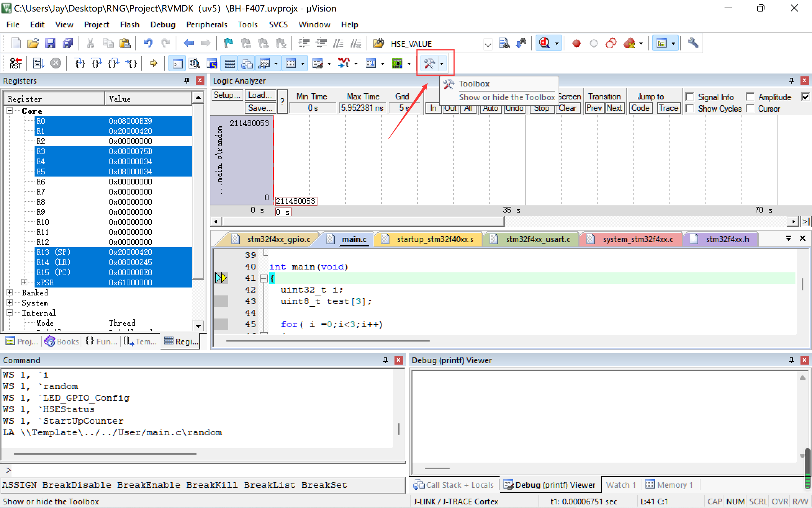This screenshot has width=812, height=508.
Task: Check the Show Cycles checkbox
Action: click(x=690, y=108)
